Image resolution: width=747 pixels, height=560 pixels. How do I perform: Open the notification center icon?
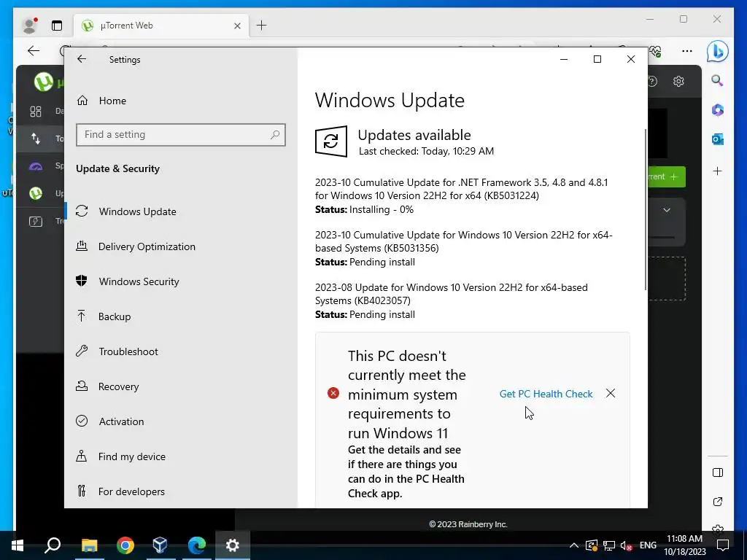point(723,545)
